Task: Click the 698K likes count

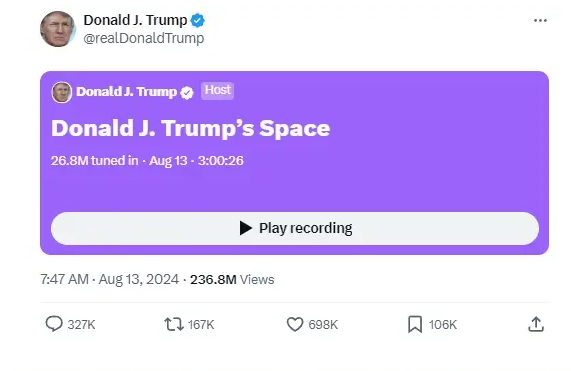Action: tap(323, 324)
